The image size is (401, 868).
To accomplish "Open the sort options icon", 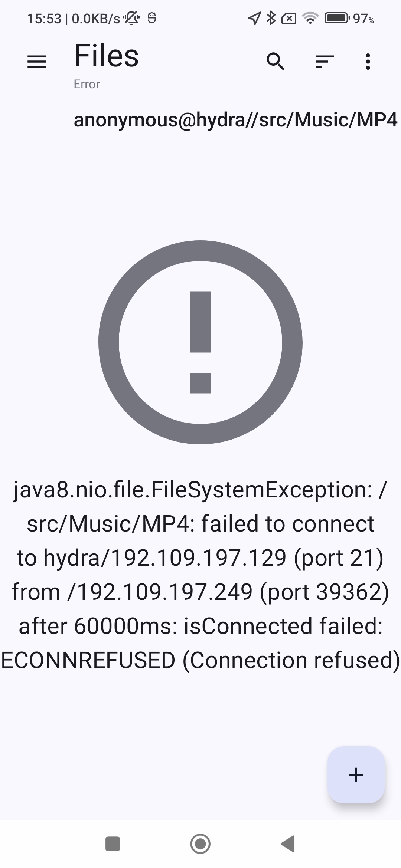I will pos(325,62).
